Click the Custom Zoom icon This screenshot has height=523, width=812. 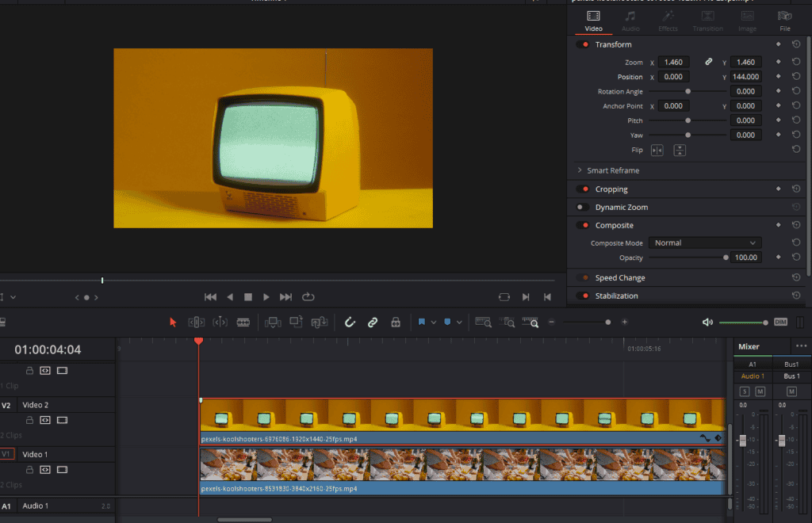coord(530,323)
